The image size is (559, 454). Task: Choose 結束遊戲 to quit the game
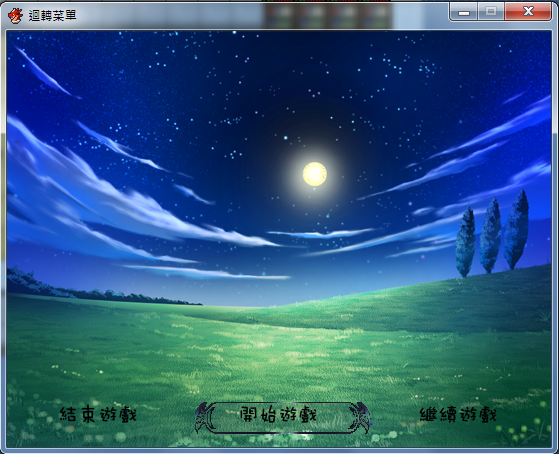pyautogui.click(x=98, y=415)
